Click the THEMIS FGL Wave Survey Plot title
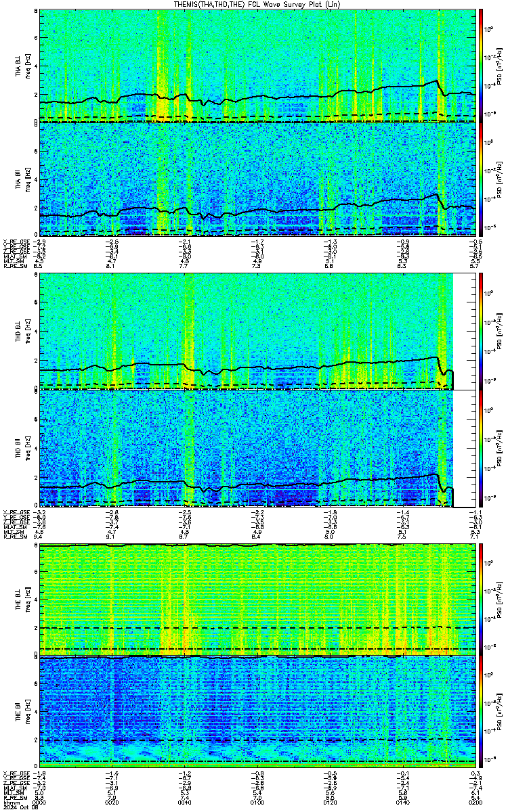This screenshot has width=508, height=812. (x=258, y=4)
